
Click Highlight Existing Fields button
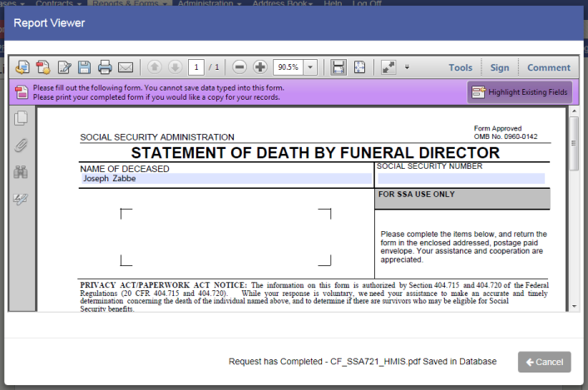(520, 91)
